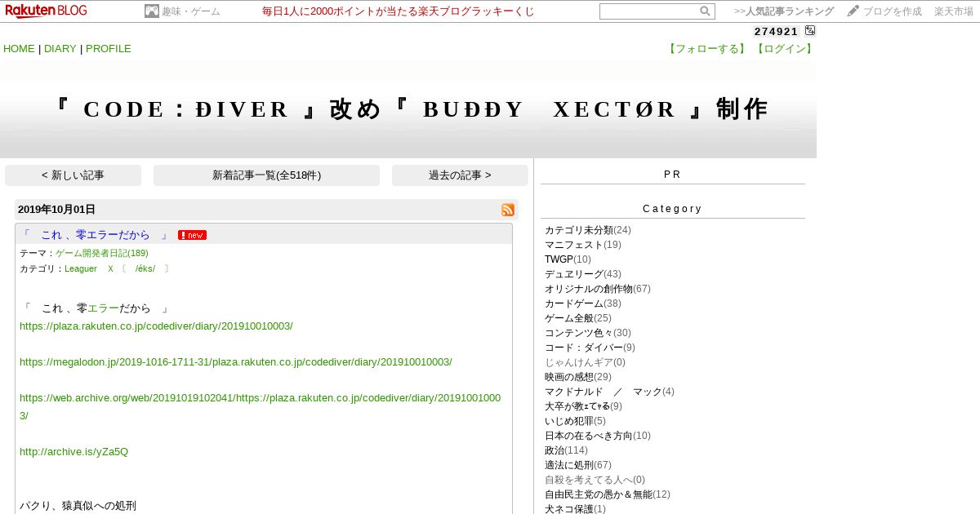Open the web.archive.org archive URL

point(260,406)
